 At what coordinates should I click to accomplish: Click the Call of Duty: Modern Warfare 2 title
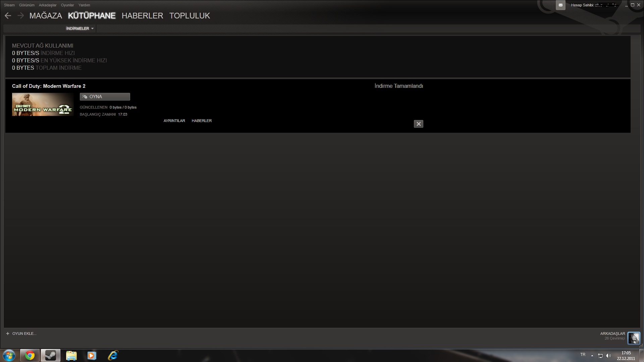49,86
